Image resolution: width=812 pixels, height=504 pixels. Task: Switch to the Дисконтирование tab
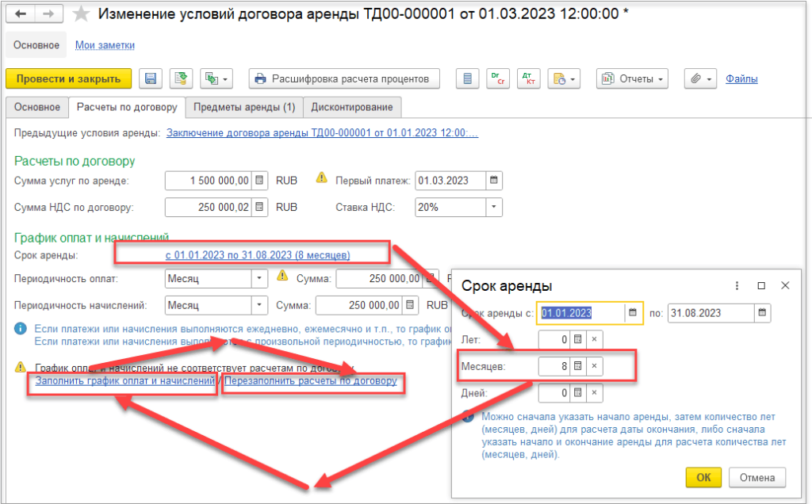click(351, 107)
